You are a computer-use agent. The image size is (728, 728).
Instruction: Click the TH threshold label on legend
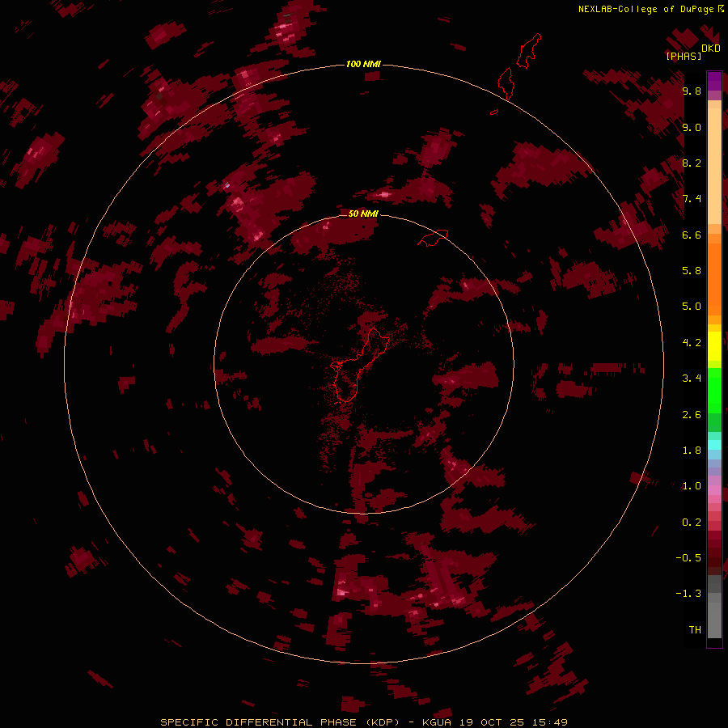point(695,630)
